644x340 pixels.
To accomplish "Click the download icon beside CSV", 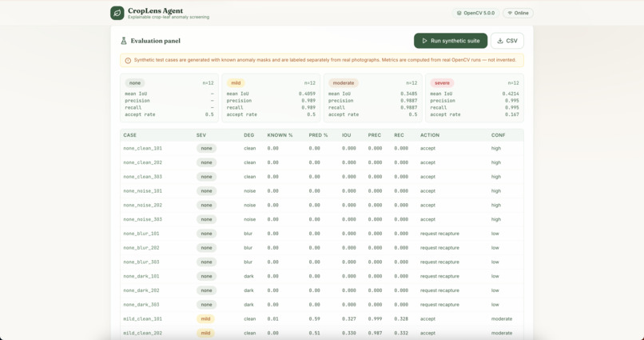I will 500,41.
